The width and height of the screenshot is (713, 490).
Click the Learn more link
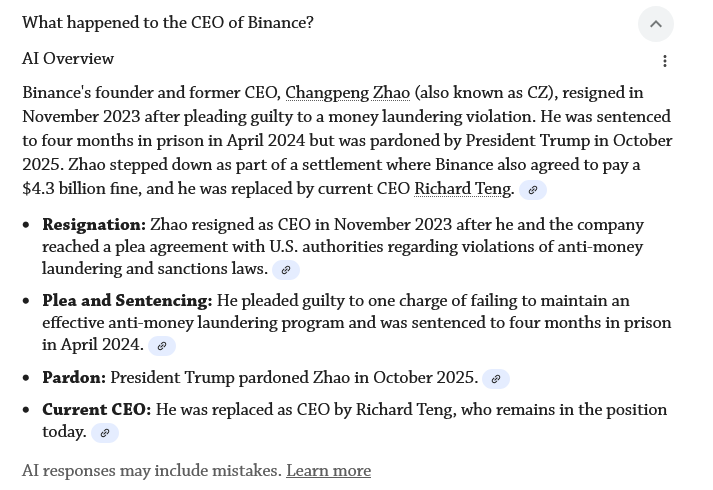pyautogui.click(x=328, y=471)
